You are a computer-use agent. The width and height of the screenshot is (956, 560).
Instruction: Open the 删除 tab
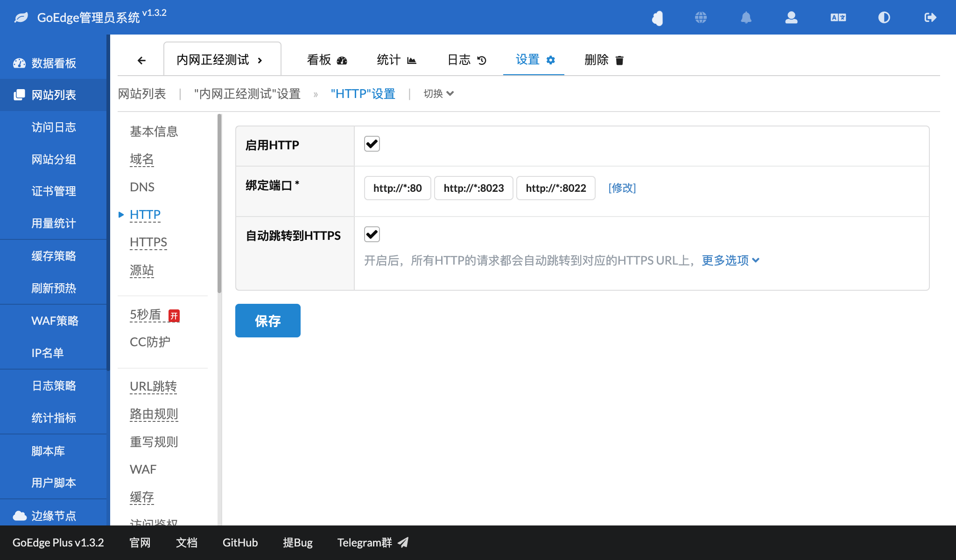pyautogui.click(x=604, y=60)
